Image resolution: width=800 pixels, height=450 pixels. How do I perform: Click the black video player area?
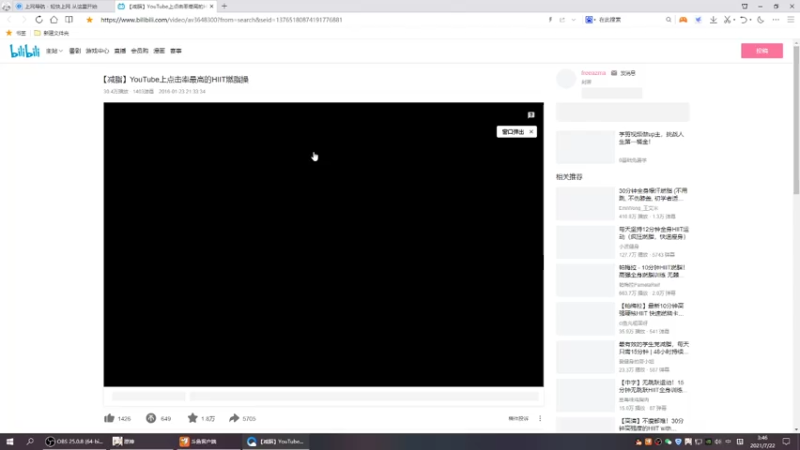point(323,244)
